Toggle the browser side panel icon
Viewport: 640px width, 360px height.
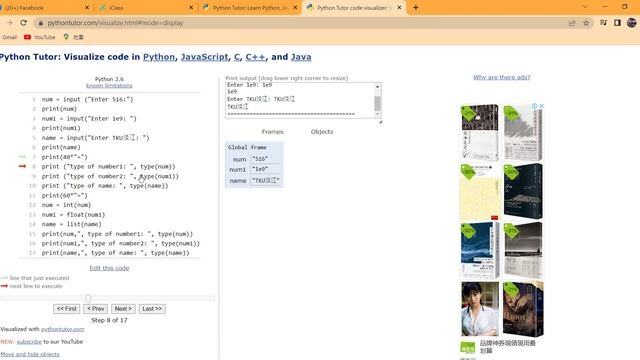pos(617,23)
